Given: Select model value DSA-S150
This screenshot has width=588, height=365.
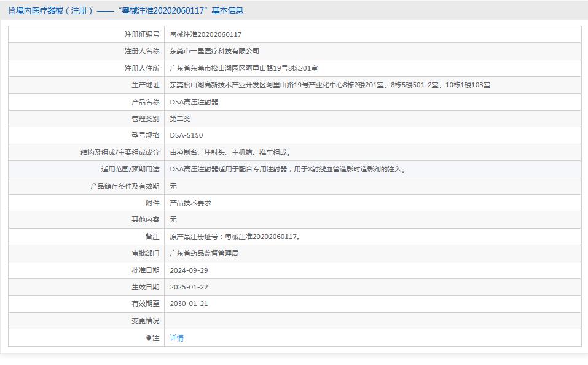Looking at the screenshot, I should click(186, 135).
